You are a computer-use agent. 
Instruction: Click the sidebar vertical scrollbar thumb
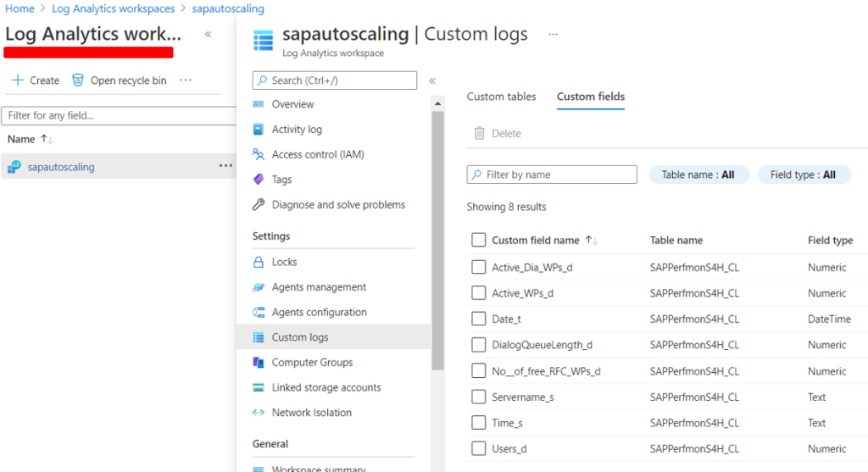438,241
